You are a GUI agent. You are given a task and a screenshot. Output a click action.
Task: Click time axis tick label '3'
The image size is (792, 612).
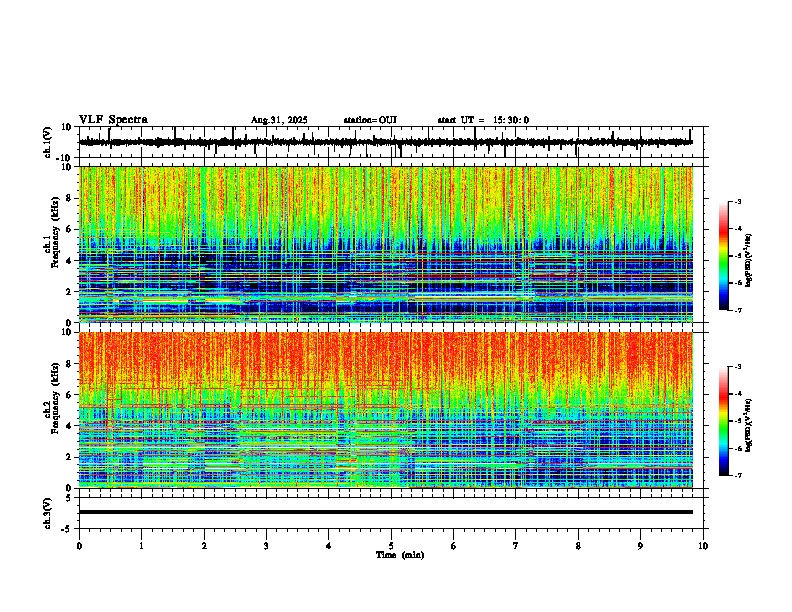pos(266,546)
